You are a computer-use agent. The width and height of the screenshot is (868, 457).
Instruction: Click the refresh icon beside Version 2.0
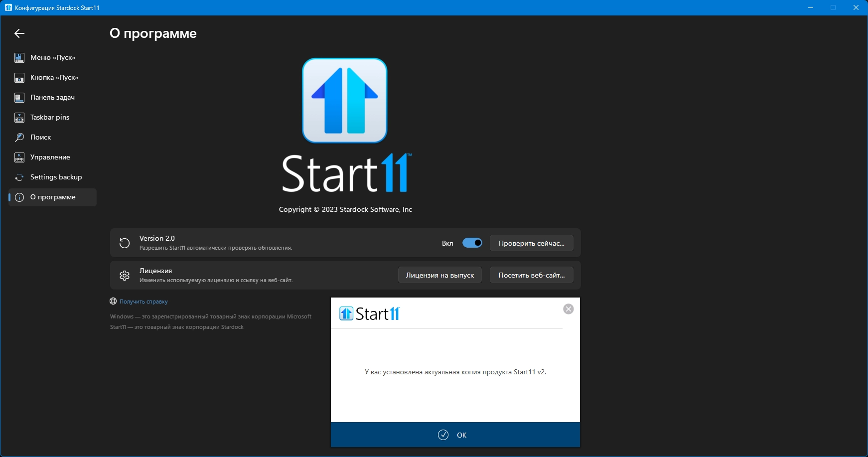pos(125,243)
